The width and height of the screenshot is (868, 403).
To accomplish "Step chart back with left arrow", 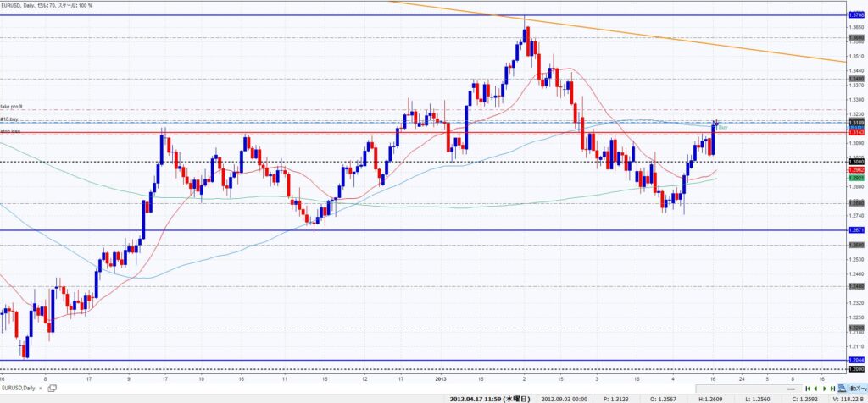I will click(x=815, y=388).
